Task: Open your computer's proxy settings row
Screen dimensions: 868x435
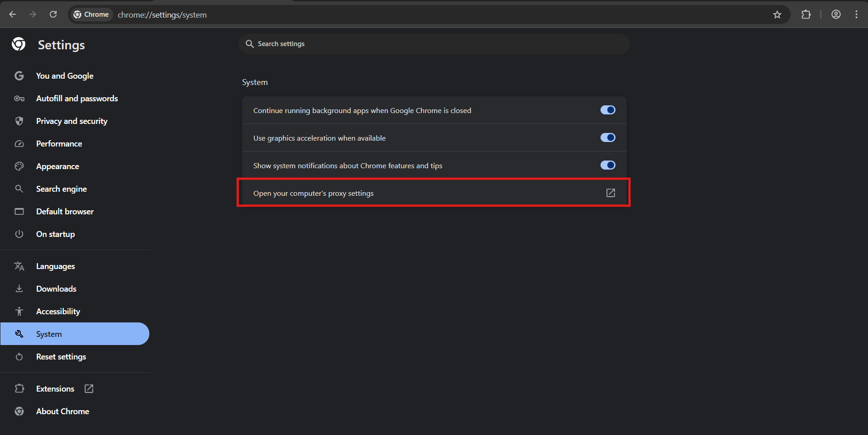Action: click(x=434, y=193)
